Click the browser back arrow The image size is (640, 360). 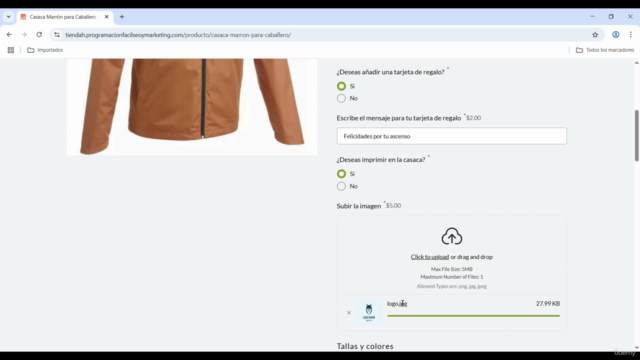click(x=9, y=35)
